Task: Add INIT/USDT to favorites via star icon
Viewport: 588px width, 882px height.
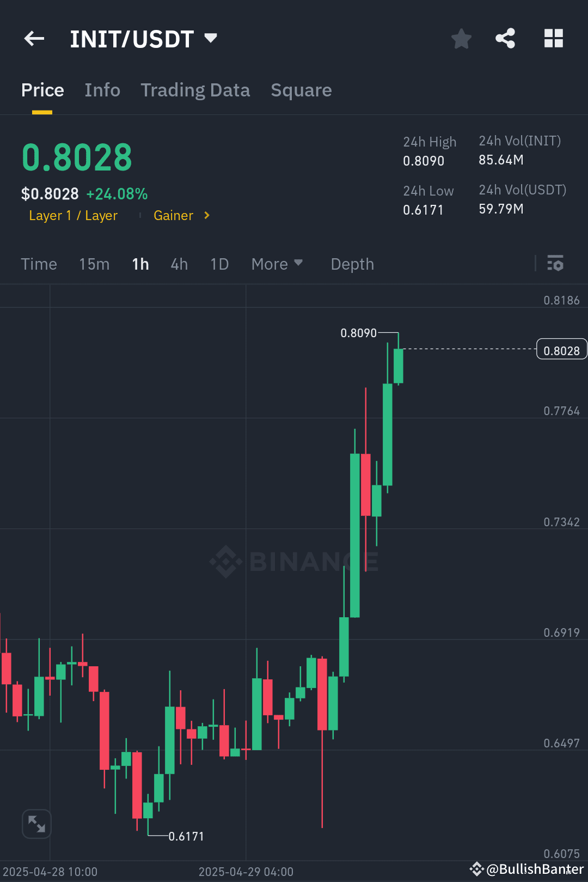Action: tap(461, 38)
